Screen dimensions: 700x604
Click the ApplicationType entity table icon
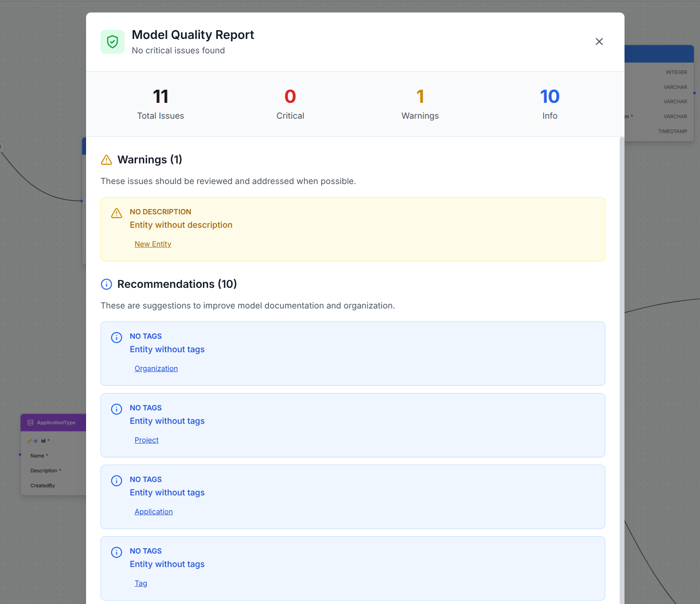coord(31,423)
